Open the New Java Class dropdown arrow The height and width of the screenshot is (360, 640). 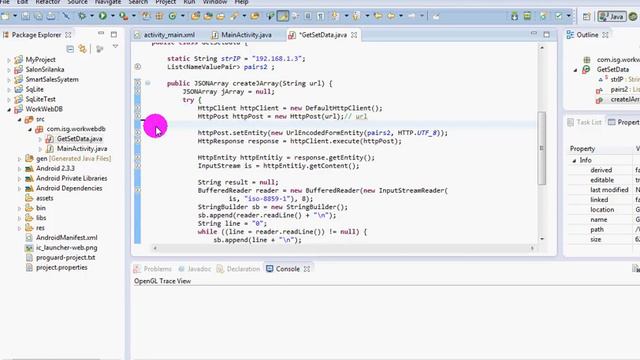[182, 16]
